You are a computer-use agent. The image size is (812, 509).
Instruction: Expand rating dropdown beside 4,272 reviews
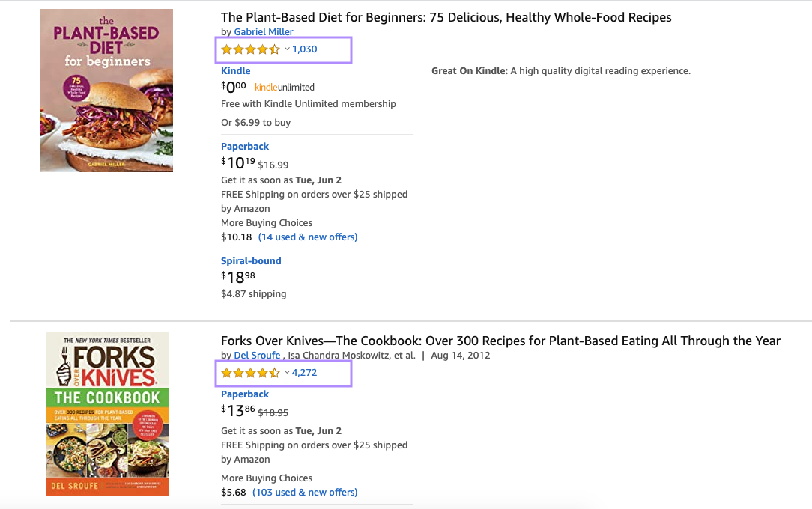[x=287, y=373]
